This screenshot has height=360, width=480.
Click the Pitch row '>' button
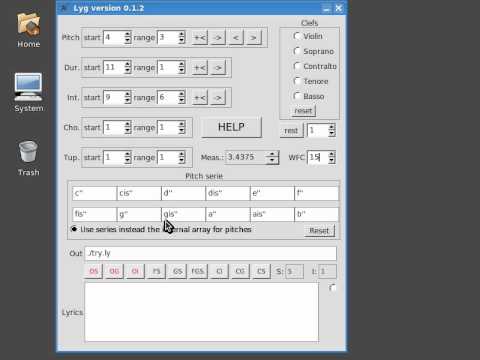pos(253,37)
